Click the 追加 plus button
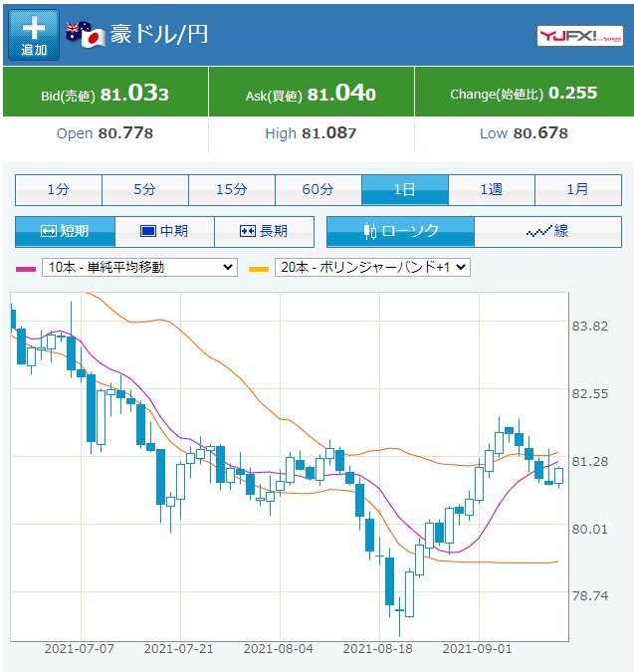Viewport: 634px width, 672px height. click(34, 35)
